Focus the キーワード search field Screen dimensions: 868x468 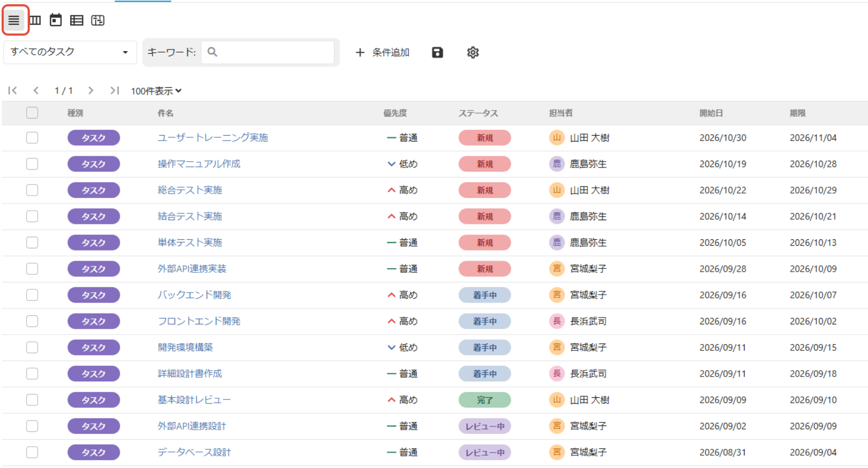point(268,52)
